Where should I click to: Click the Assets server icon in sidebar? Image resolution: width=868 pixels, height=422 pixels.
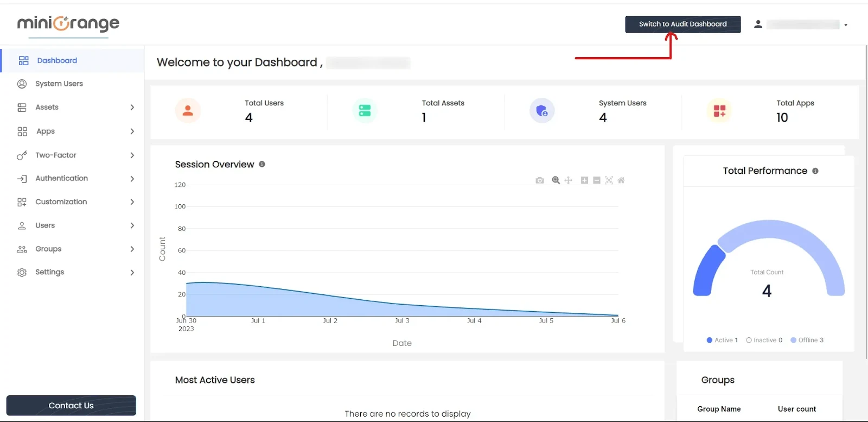click(22, 108)
